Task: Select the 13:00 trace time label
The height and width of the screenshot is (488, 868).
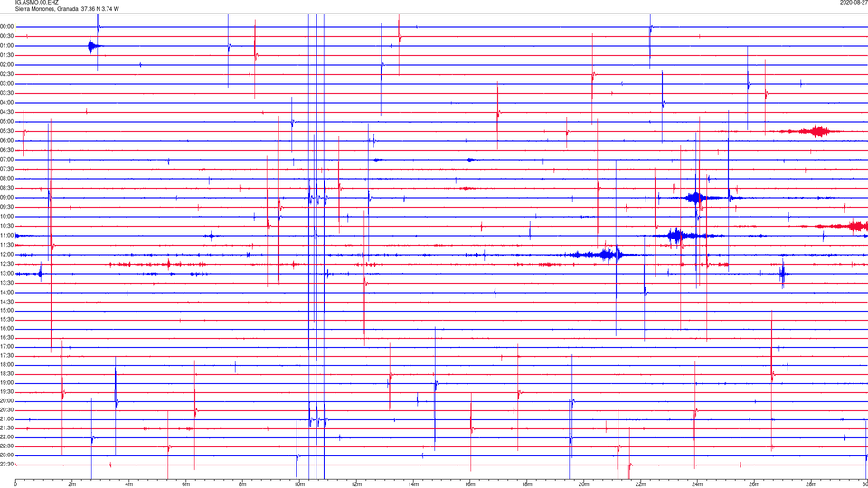Action: pyautogui.click(x=7, y=273)
